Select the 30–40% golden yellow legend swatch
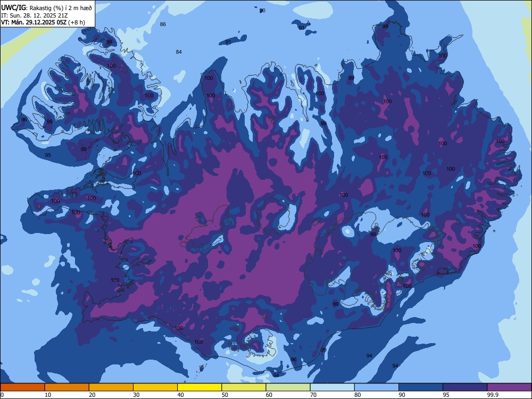 (155, 387)
